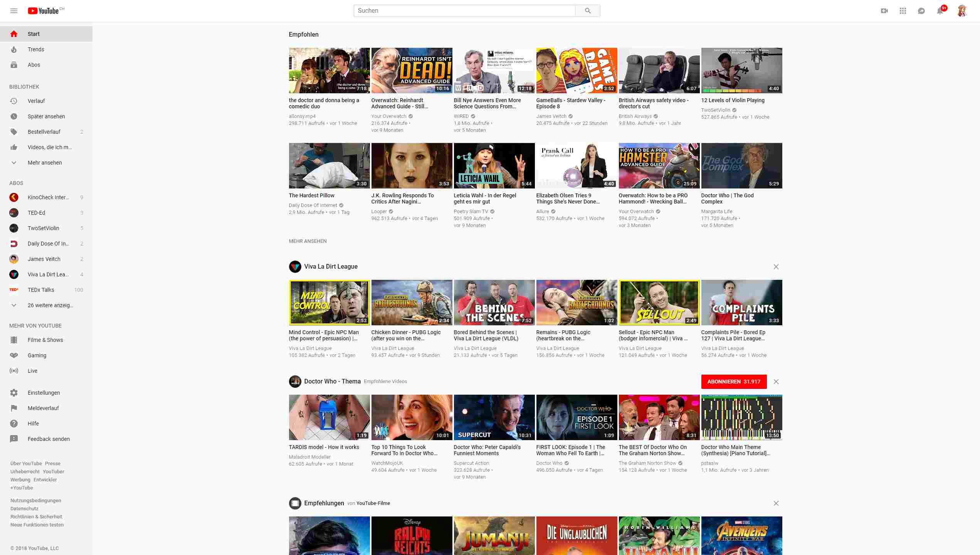Open Einstellungen settings
980x555 pixels.
pos(46,393)
